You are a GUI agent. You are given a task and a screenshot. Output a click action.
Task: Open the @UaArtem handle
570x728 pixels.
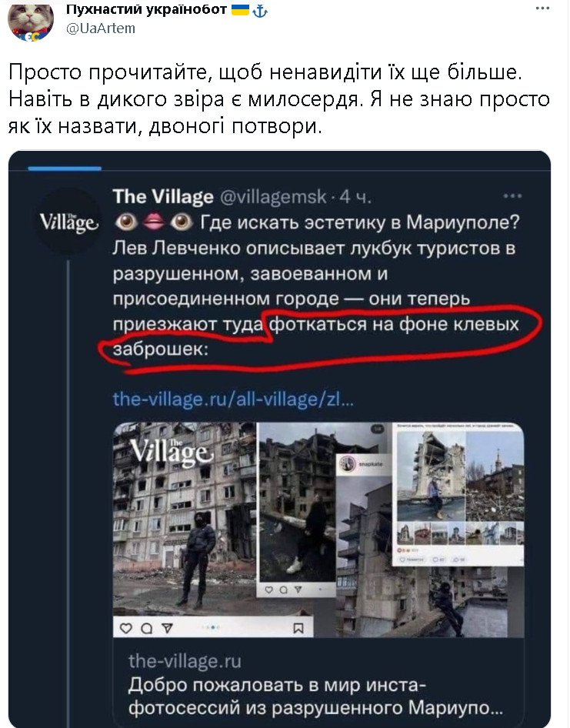coord(101,28)
